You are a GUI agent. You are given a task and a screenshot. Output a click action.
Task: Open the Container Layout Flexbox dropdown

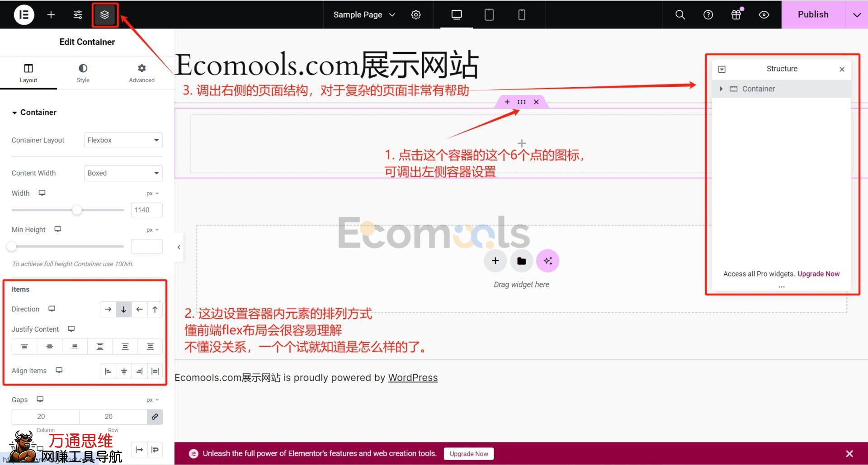click(x=123, y=140)
